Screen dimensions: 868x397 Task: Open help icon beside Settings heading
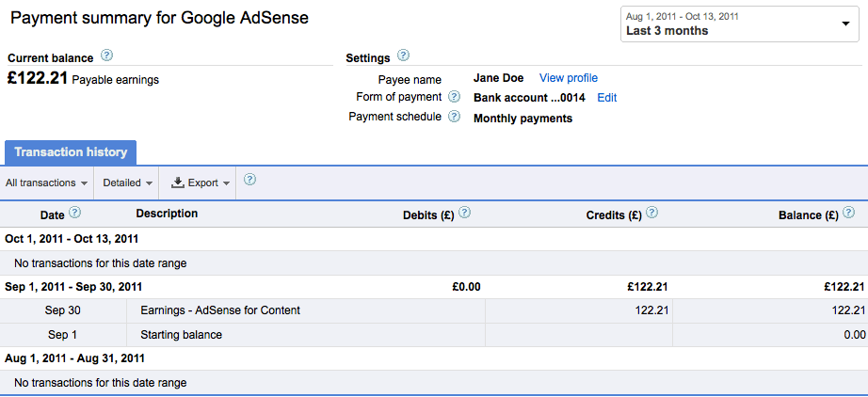pyautogui.click(x=404, y=56)
